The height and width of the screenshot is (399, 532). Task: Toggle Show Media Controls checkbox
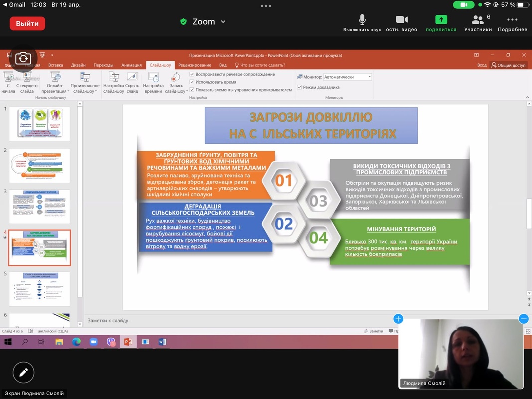click(x=192, y=90)
